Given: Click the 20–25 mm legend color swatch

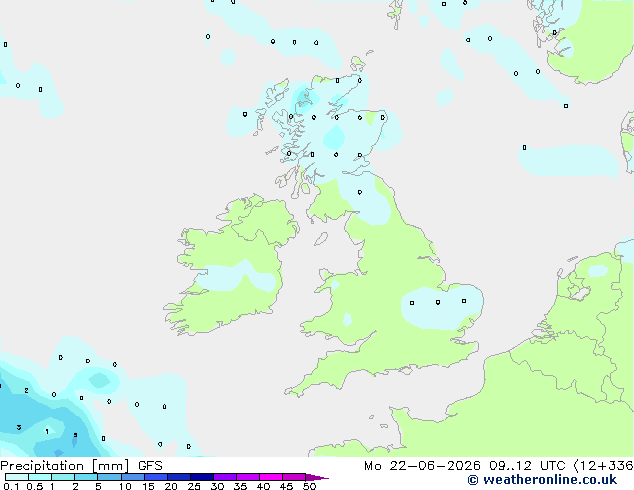Looking at the screenshot, I should pos(179,477).
